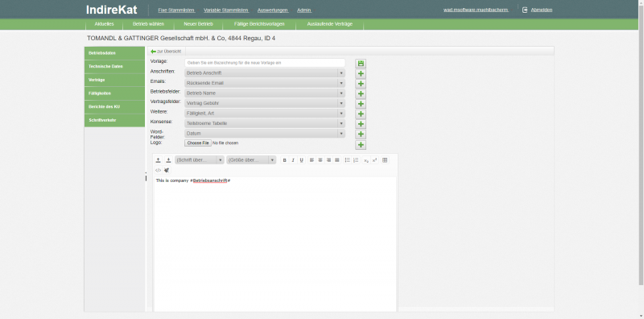Open Fällige Berichtsvorlagen tab
The width and height of the screenshot is (644, 319).
point(259,24)
